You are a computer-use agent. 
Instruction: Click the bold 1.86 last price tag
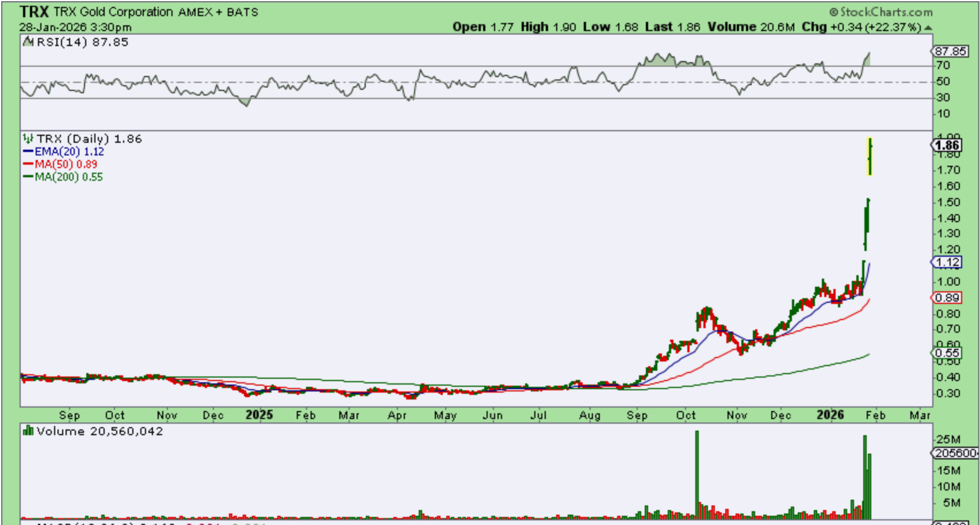point(947,145)
